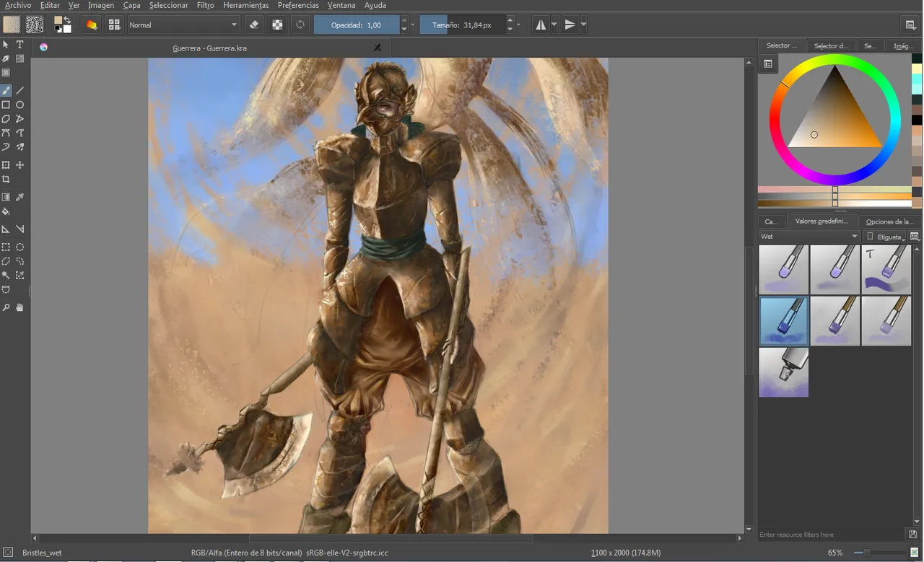The height and width of the screenshot is (562, 924).
Task: Open the workspace chooser icon at top right
Action: coord(911,25)
